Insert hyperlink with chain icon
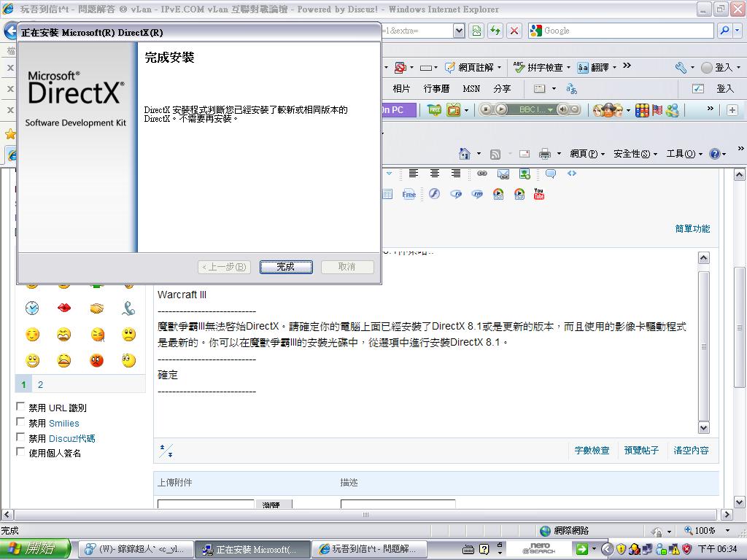This screenshot has height=560, width=747. pos(482,174)
